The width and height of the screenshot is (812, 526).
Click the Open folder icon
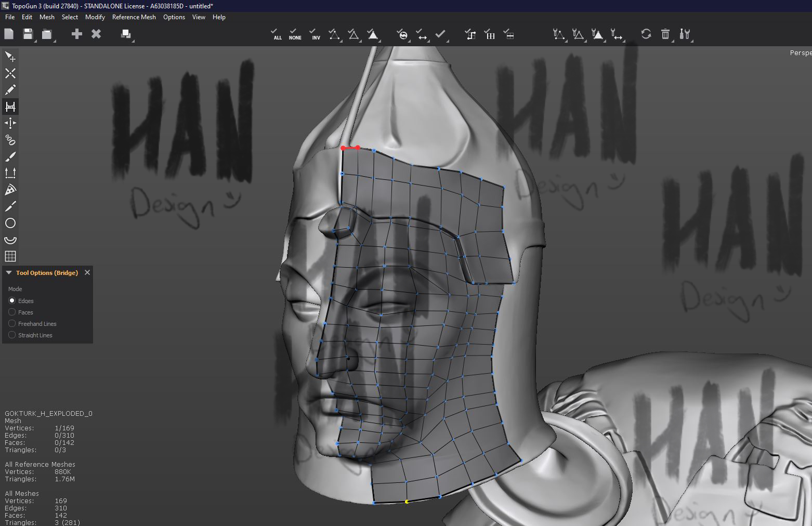pos(47,34)
